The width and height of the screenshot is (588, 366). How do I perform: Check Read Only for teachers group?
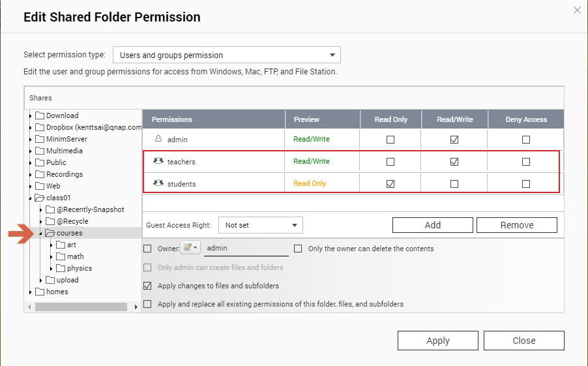click(390, 162)
